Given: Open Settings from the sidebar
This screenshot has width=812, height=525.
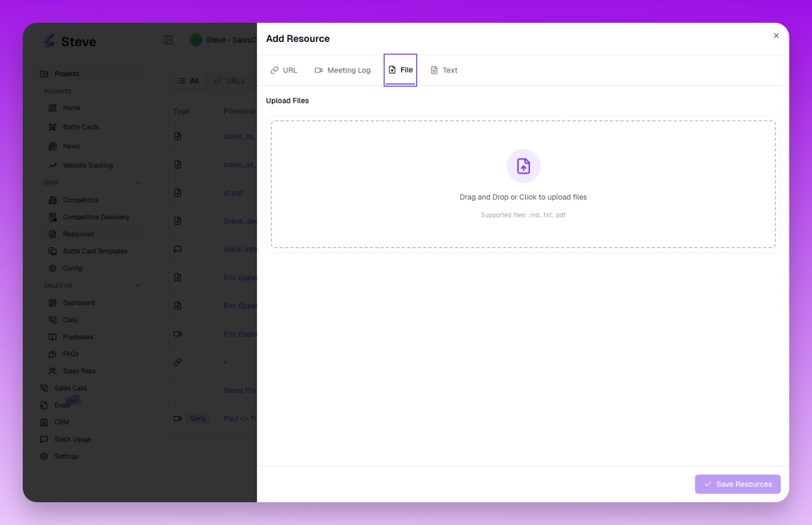Looking at the screenshot, I should pos(66,456).
